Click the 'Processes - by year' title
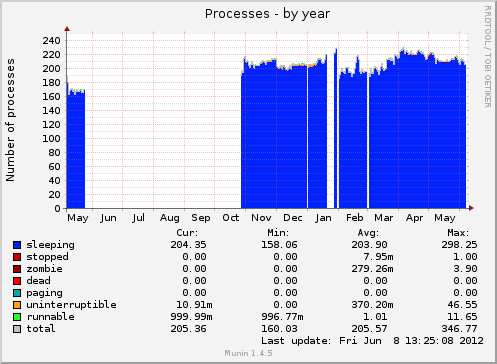497x364 pixels. pyautogui.click(x=267, y=14)
